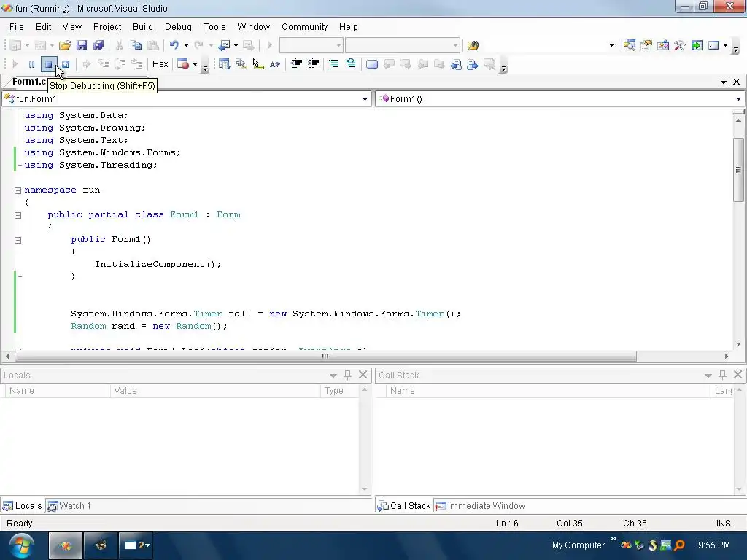Open the File menu
747x560 pixels.
pyautogui.click(x=17, y=27)
